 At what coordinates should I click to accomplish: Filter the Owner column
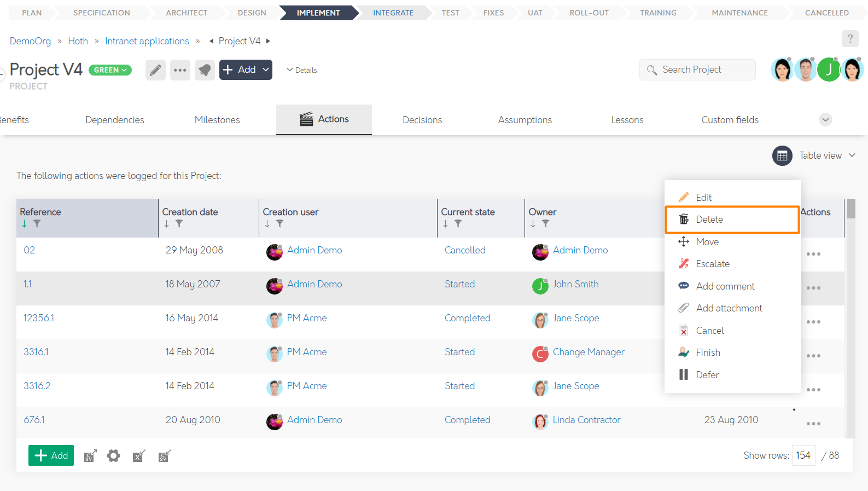[x=545, y=224]
